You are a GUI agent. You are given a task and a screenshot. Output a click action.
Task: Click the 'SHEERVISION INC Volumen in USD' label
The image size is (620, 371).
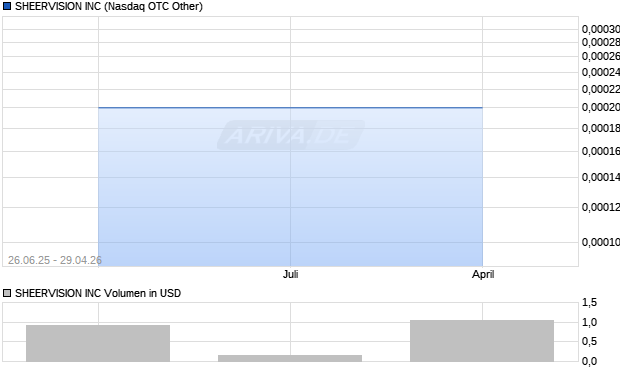98,293
